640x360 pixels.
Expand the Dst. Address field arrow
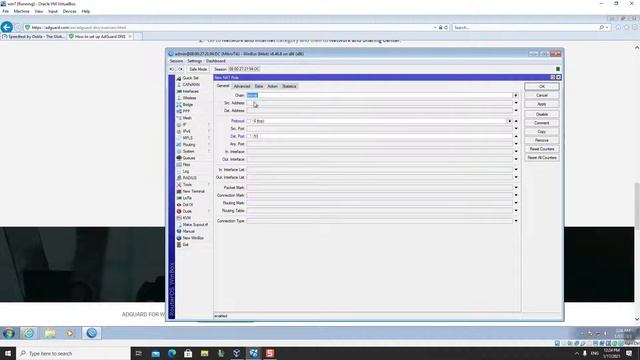pyautogui.click(x=516, y=111)
